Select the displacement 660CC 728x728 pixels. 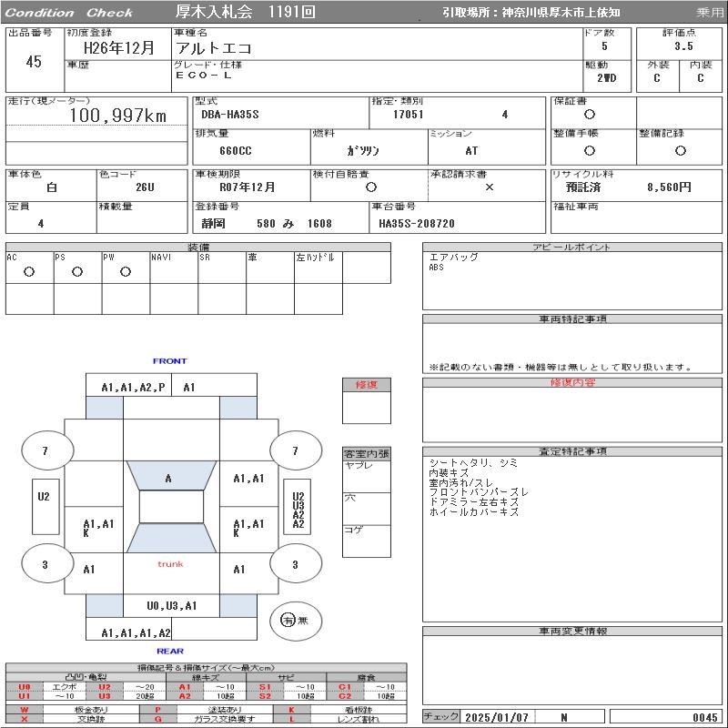236,151
